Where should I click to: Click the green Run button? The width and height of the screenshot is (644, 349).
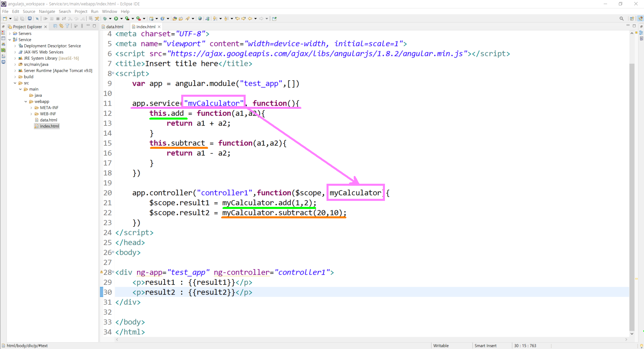[x=116, y=18]
